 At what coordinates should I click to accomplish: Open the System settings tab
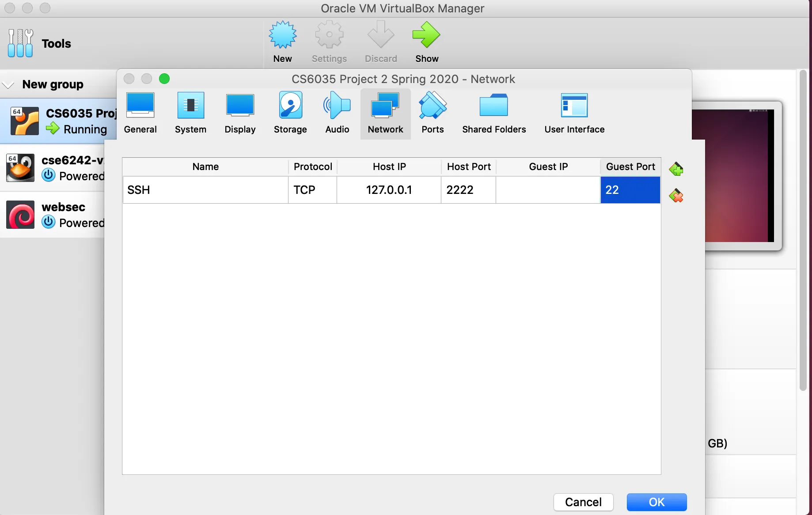[x=190, y=113]
